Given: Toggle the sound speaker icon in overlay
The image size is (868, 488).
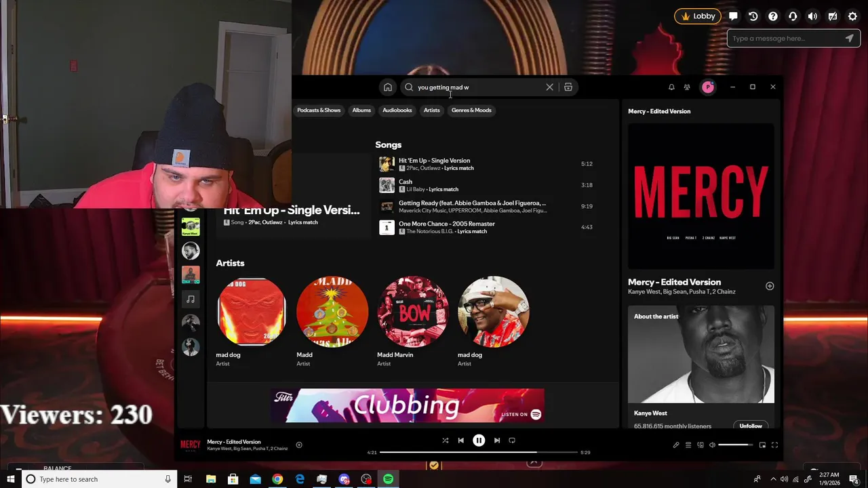Looking at the screenshot, I should coord(812,16).
